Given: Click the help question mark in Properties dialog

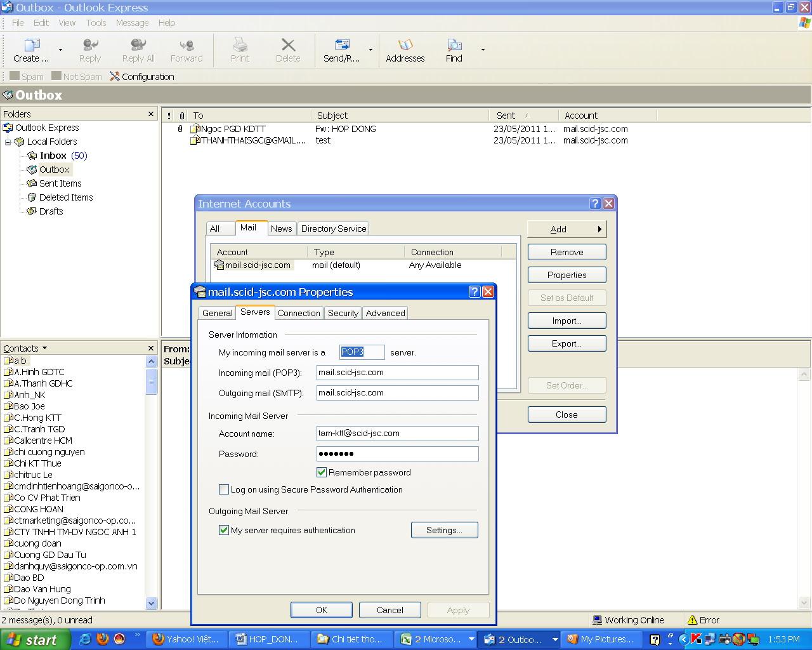Looking at the screenshot, I should coord(475,291).
